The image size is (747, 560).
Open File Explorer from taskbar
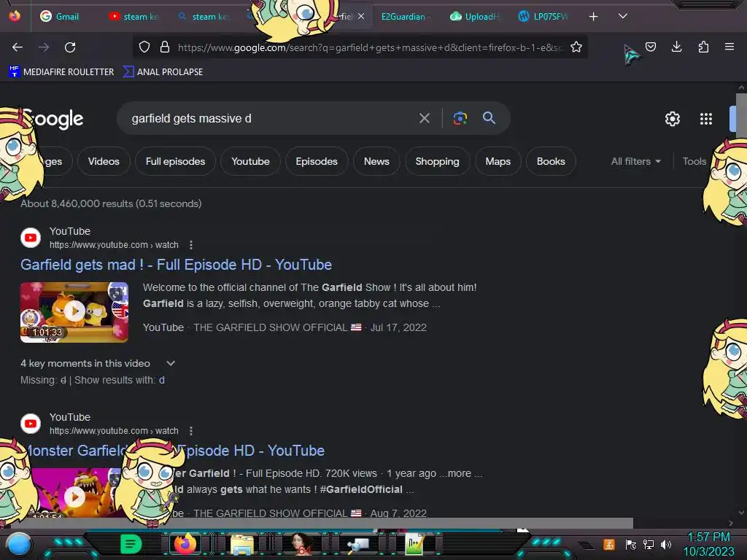pos(242,544)
